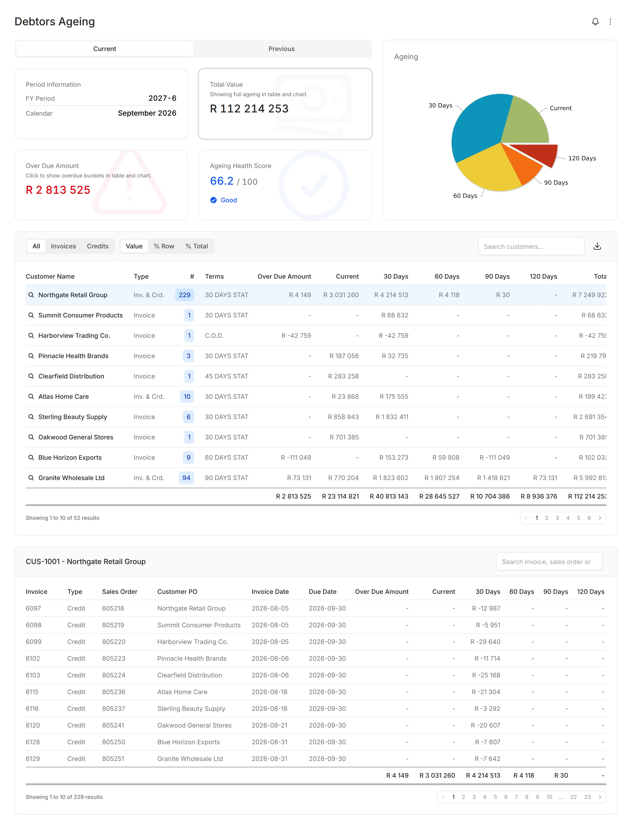Image resolution: width=632 pixels, height=840 pixels.
Task: Click the blue Good status checkmark icon
Action: pyautogui.click(x=213, y=200)
